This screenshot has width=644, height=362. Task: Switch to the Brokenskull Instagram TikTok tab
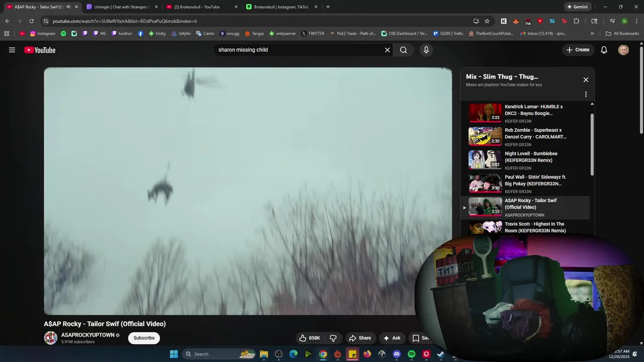282,7
